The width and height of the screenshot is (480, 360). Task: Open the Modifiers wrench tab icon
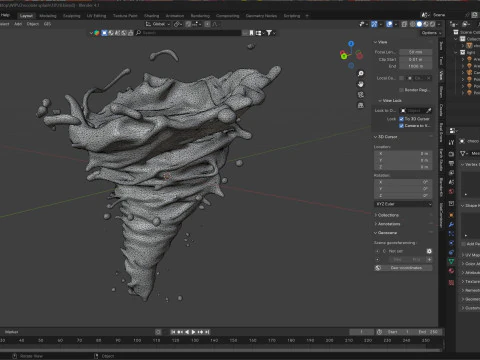[451, 224]
